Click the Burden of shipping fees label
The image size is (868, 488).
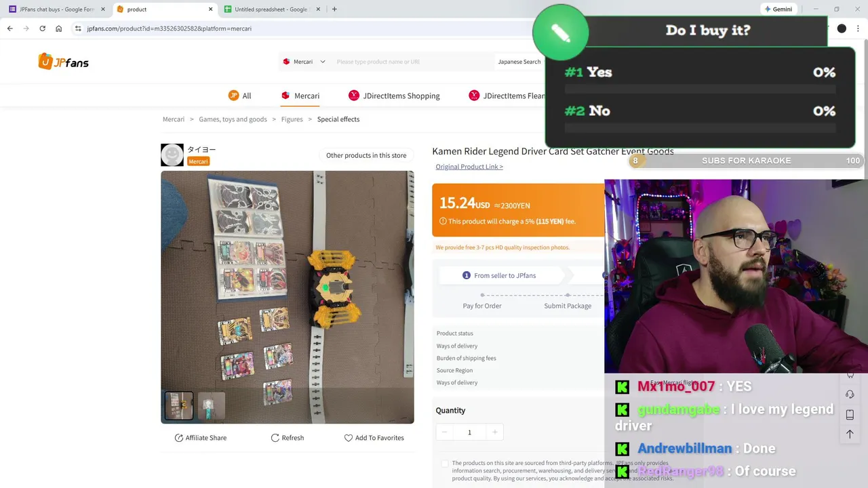(x=467, y=358)
